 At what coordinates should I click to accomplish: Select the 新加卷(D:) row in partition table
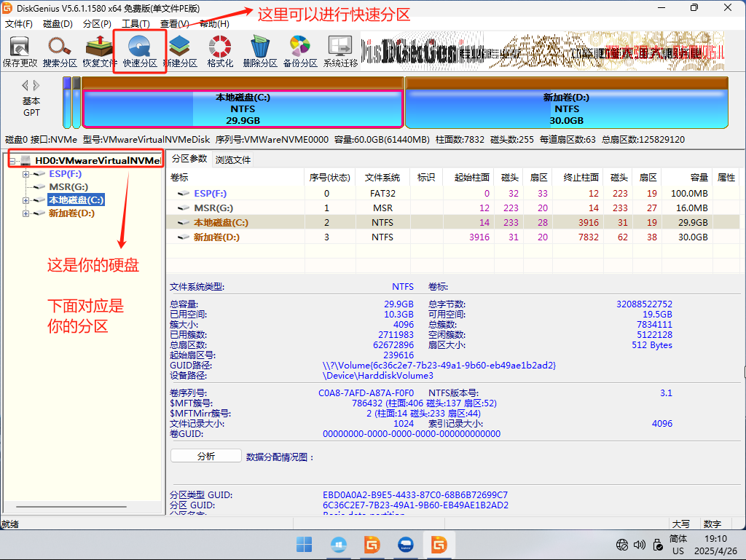(x=453, y=237)
